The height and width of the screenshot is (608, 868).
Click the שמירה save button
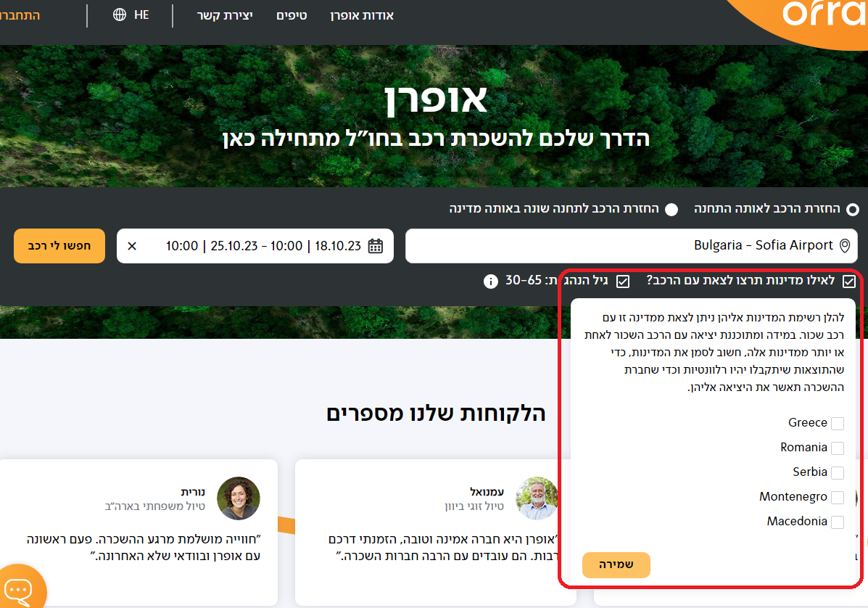616,564
